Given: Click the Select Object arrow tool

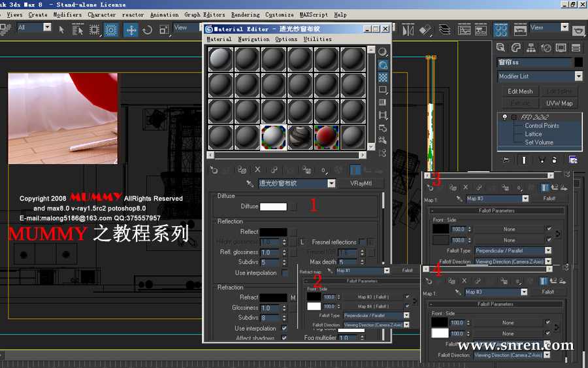Looking at the screenshot, I should tap(61, 29).
